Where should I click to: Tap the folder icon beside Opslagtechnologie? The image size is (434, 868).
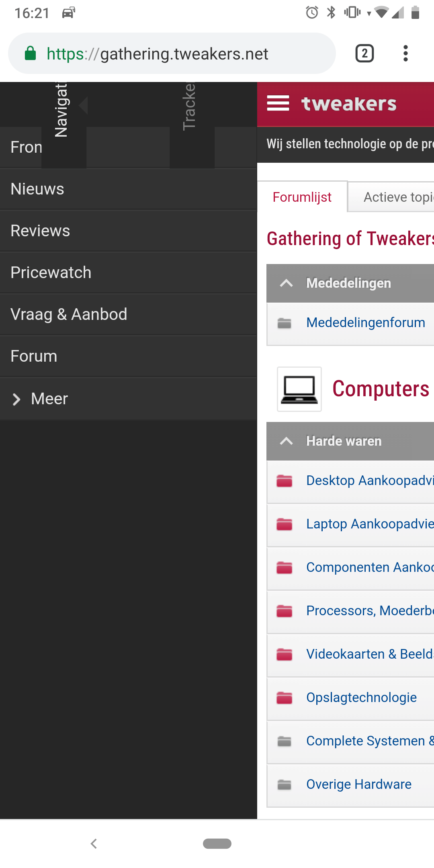[285, 698]
